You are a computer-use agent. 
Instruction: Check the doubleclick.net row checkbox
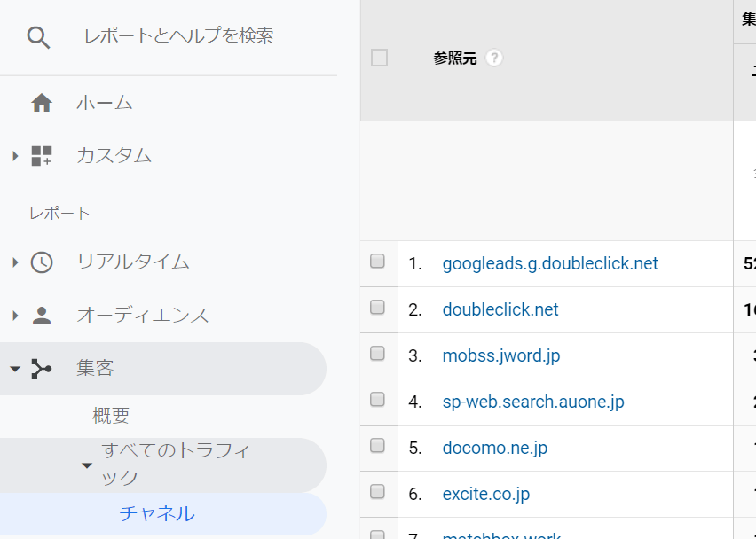click(377, 308)
